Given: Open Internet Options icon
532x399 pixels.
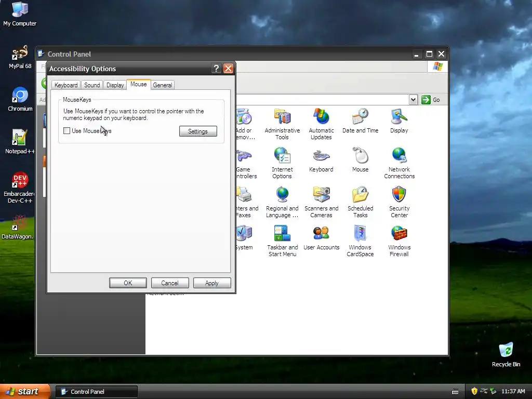Looking at the screenshot, I should [282, 163].
